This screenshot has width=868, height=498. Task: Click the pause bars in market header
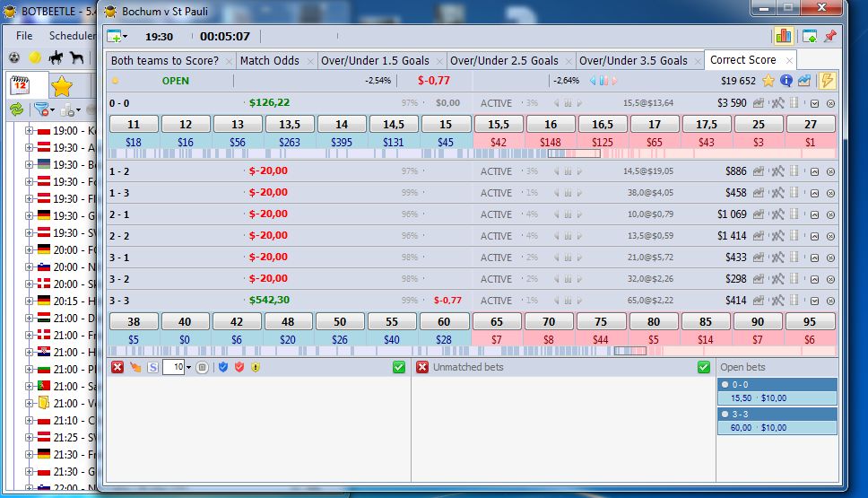[x=603, y=81]
